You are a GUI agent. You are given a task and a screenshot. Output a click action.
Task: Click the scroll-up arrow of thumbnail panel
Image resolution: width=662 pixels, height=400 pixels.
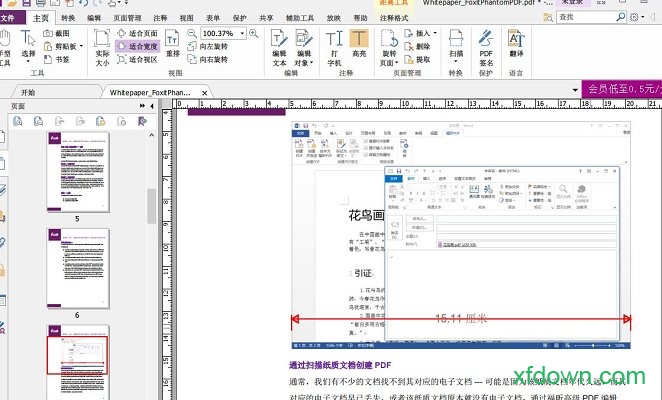[152, 135]
